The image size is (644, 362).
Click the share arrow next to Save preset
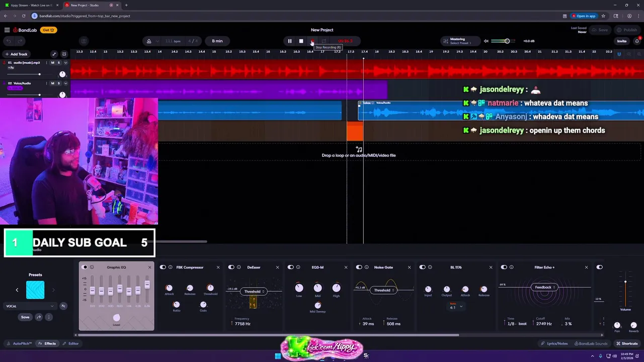coord(38,317)
